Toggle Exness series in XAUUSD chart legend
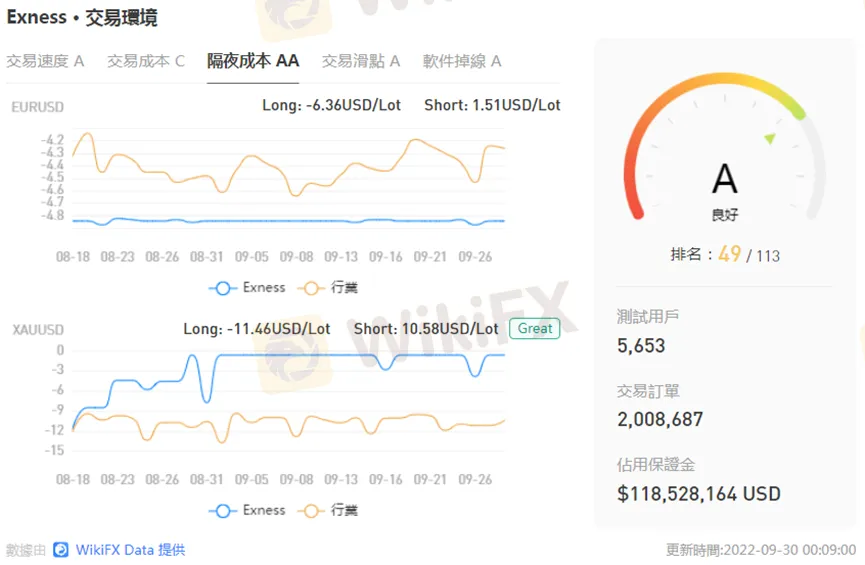Image resolution: width=865 pixels, height=565 pixels. pos(247,511)
